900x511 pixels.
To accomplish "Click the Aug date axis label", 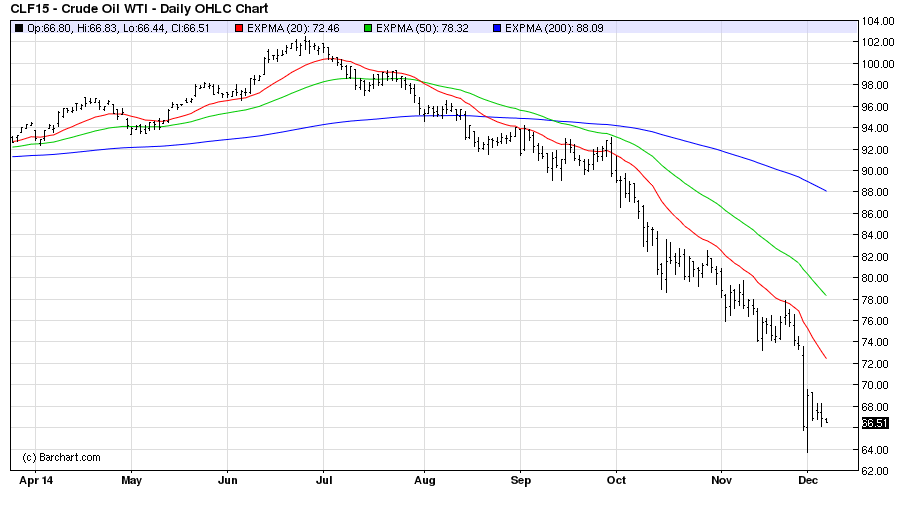I will 424,480.
